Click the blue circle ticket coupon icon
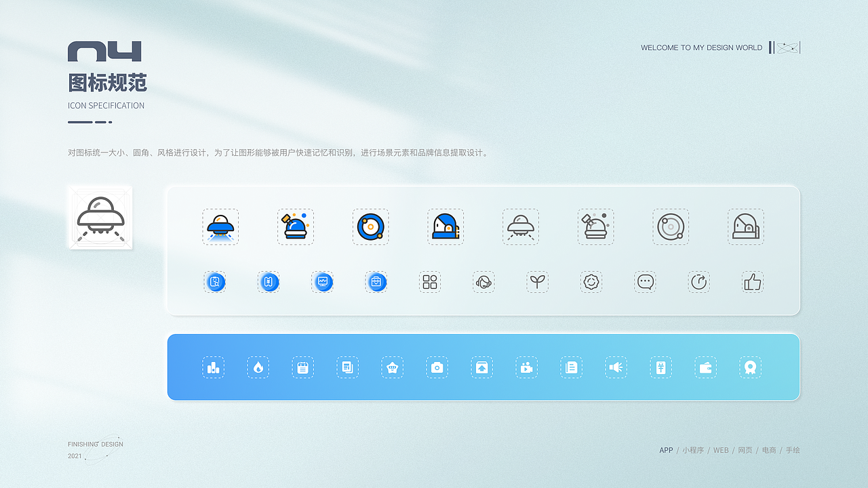The width and height of the screenshot is (868, 488). click(x=269, y=282)
